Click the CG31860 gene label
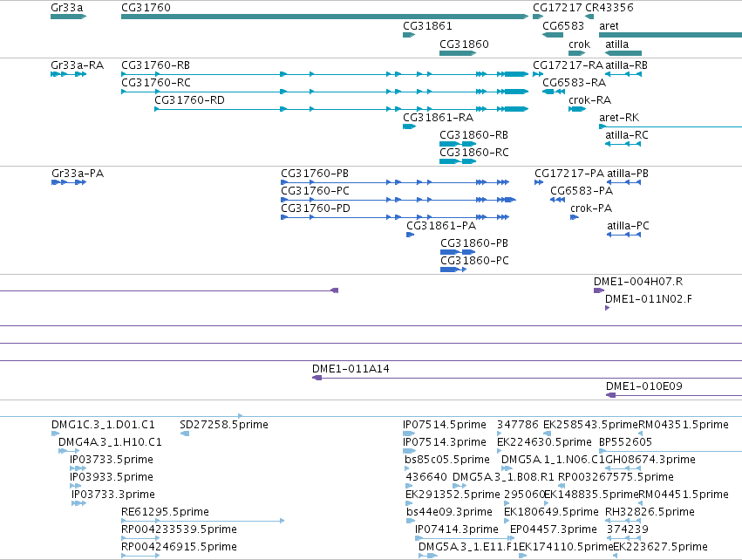Image resolution: width=742 pixels, height=560 pixels. (x=464, y=44)
